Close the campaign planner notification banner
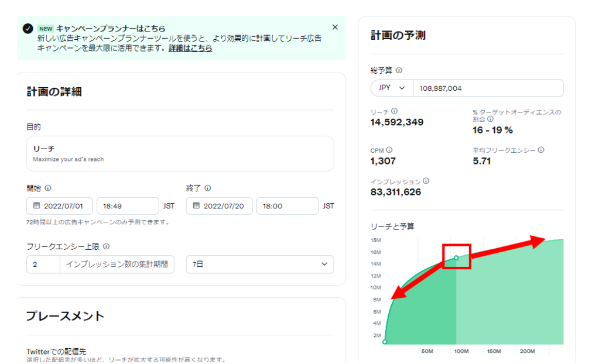The image size is (592, 364). (335, 27)
